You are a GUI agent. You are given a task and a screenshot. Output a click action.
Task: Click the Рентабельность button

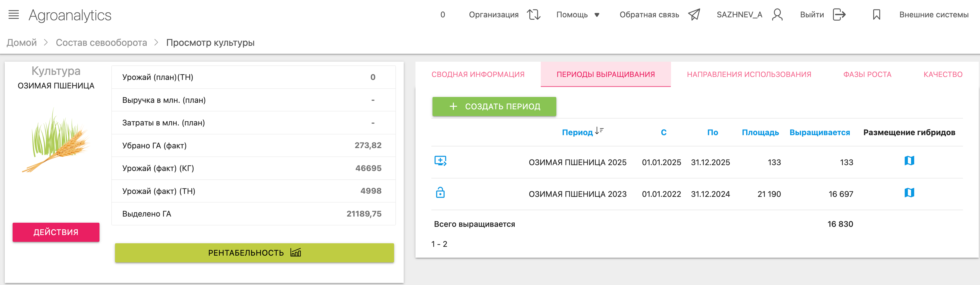[x=254, y=253]
